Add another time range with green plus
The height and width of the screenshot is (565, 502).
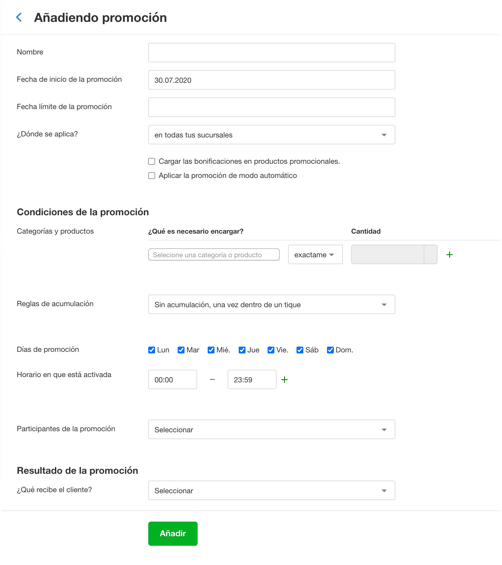(284, 379)
